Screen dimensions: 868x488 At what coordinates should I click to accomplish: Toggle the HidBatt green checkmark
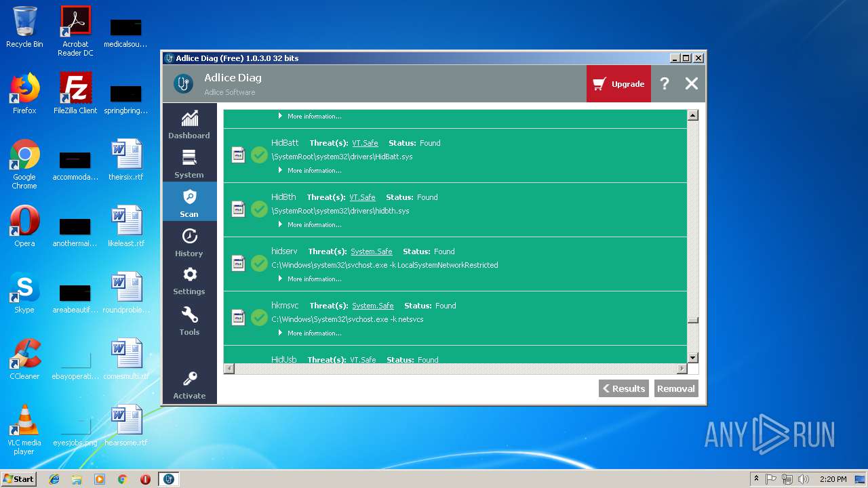[x=259, y=155]
